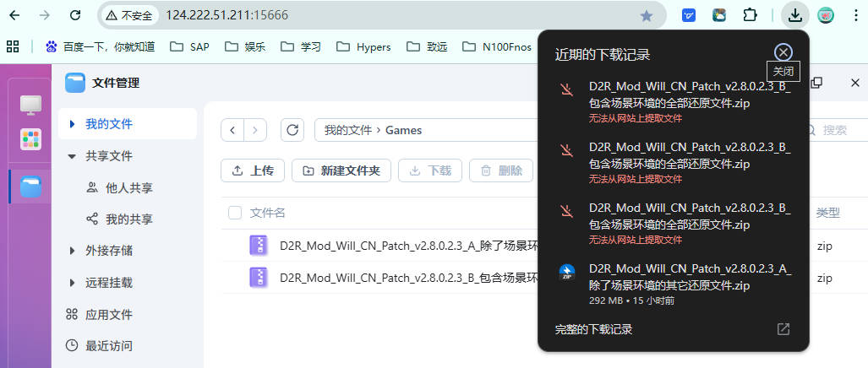Tick the select-all checkbox beside 文件名

tap(235, 213)
